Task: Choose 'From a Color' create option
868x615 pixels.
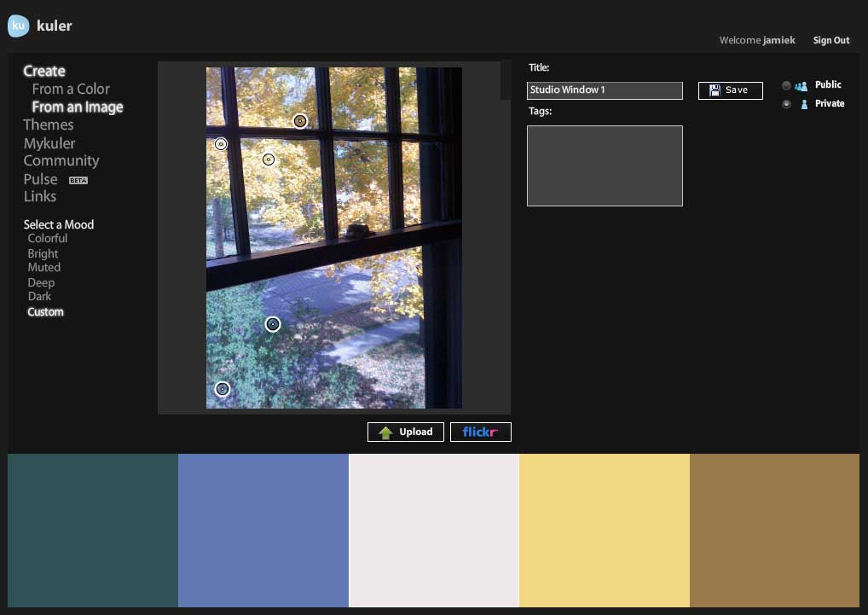Action: [x=71, y=89]
